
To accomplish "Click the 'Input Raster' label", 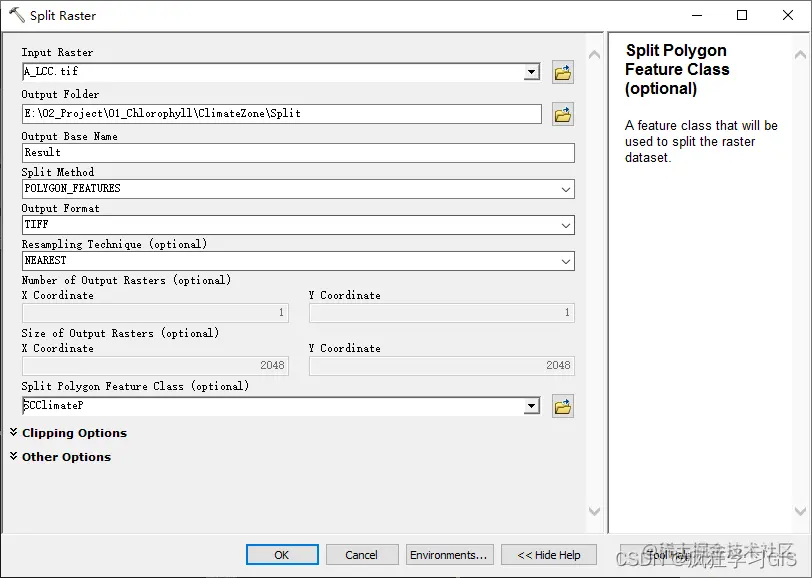I will 57,52.
